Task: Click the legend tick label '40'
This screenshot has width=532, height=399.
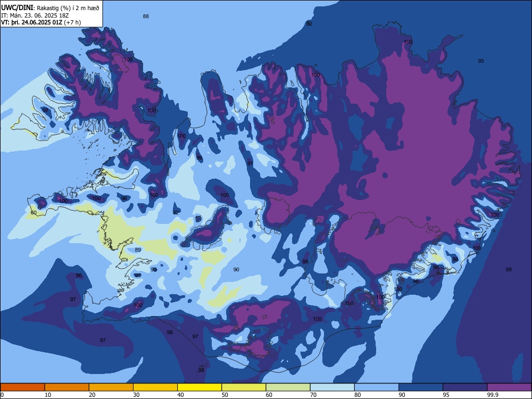Action: click(x=180, y=395)
